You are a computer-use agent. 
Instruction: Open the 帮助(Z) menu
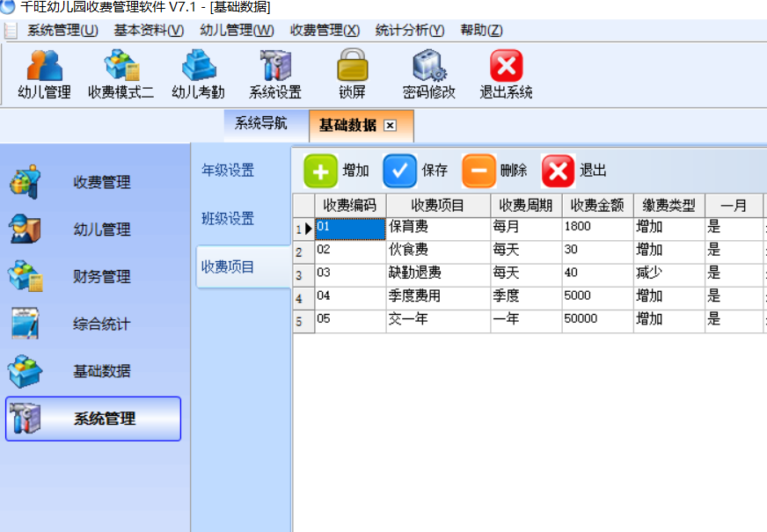click(481, 30)
